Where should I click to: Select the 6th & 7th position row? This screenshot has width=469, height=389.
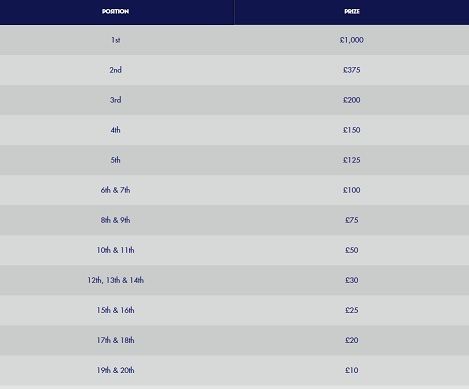234,190
